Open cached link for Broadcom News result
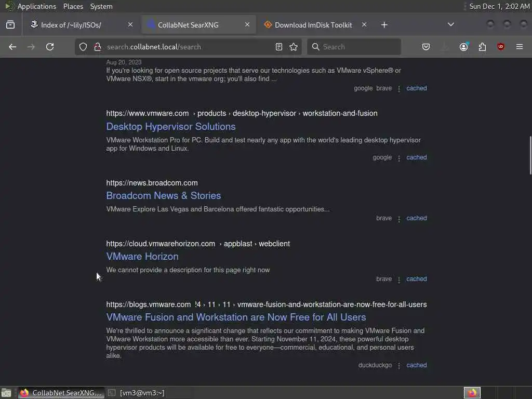The width and height of the screenshot is (532, 399). pos(417,218)
